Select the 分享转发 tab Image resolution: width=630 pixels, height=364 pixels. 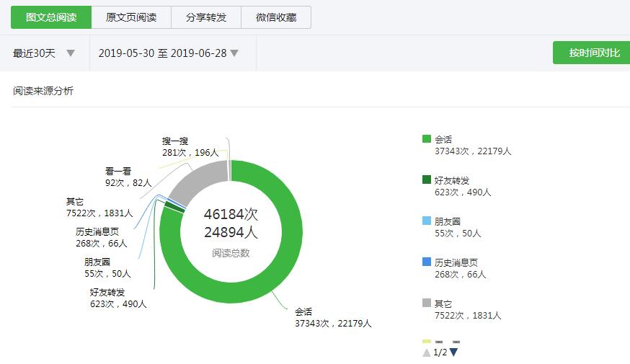[x=205, y=17]
